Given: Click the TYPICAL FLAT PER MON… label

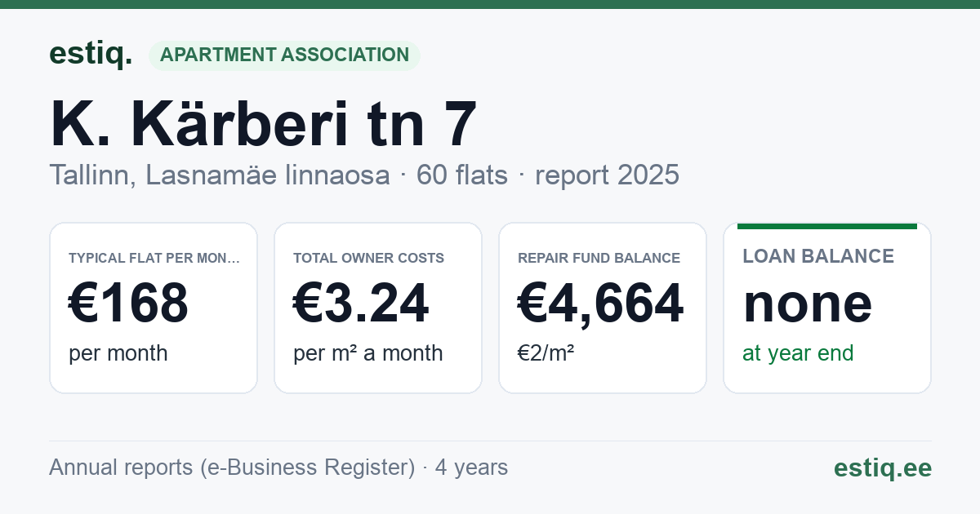Looking at the screenshot, I should coord(154,258).
